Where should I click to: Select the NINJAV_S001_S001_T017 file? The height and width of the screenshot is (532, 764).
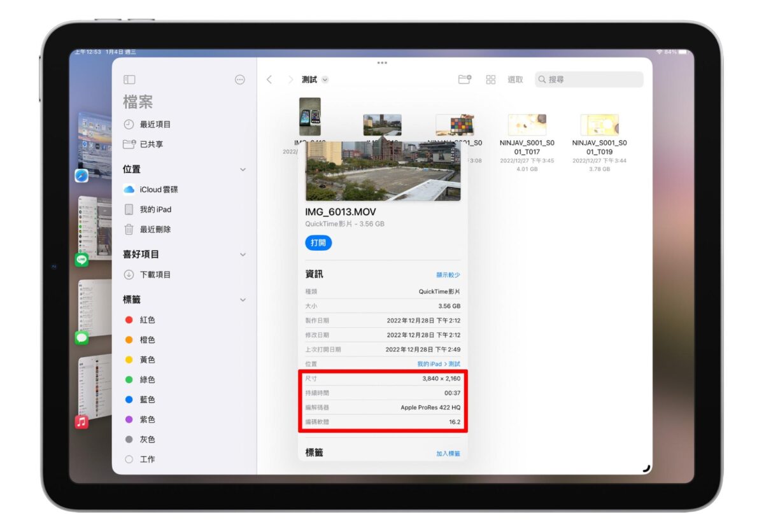coord(527,143)
